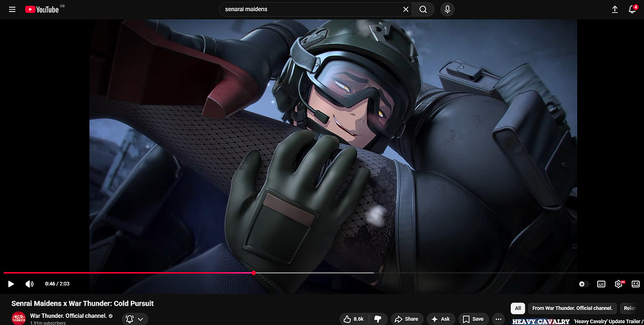This screenshot has width=644, height=325.
Task: Select the 'All' filter chip
Action: click(518, 308)
